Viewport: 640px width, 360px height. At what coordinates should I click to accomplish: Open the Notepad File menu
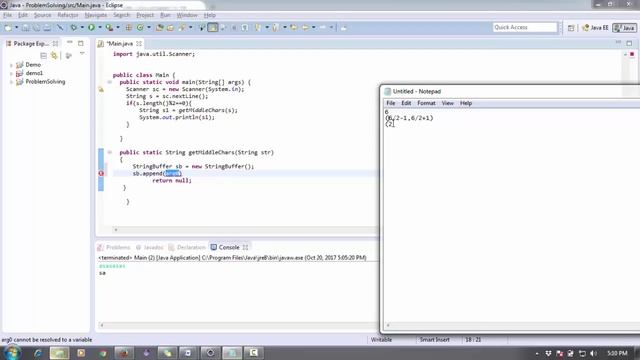[x=391, y=103]
